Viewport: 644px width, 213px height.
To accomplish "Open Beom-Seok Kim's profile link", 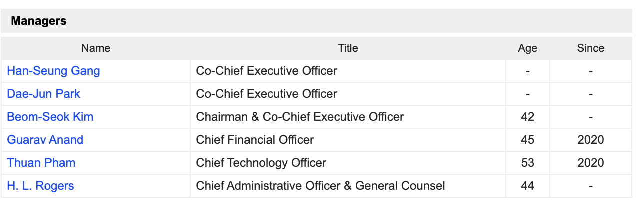I will (x=50, y=117).
